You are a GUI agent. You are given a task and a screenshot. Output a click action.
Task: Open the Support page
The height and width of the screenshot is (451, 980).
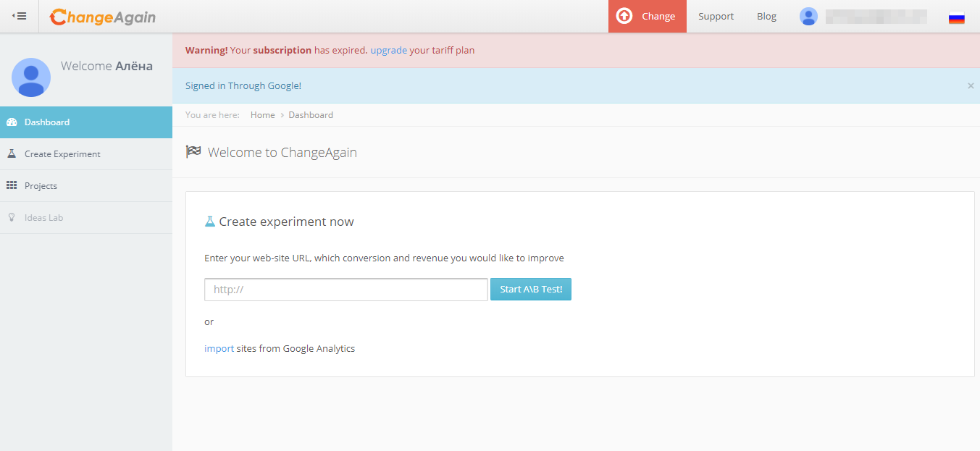pos(716,16)
